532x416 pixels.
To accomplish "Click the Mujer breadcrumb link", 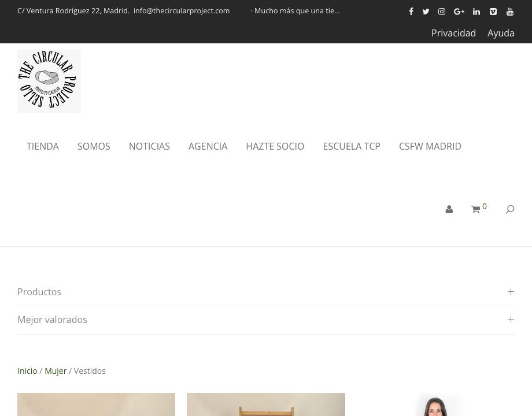I will point(56,371).
